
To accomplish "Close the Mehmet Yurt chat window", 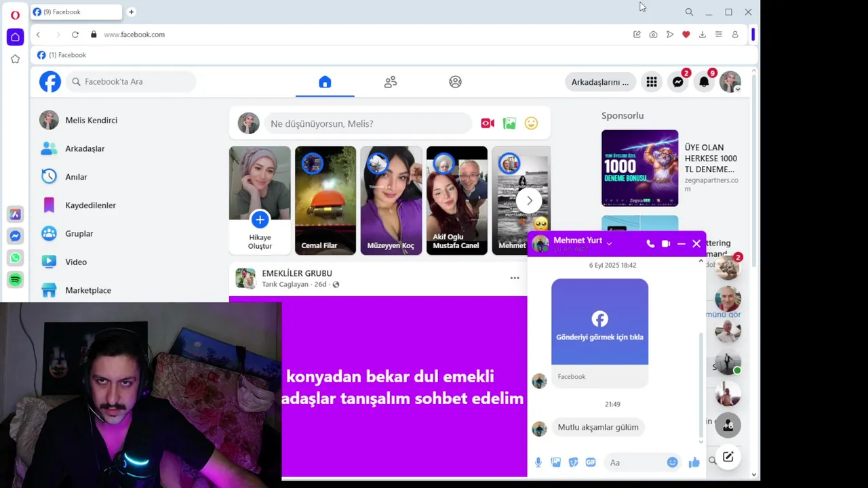I will (696, 244).
